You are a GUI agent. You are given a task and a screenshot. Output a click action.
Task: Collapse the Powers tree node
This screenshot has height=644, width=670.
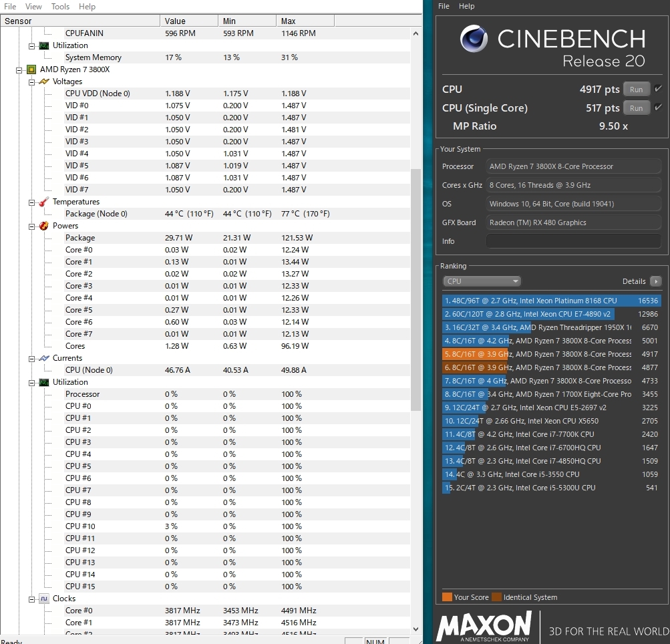[x=31, y=226]
